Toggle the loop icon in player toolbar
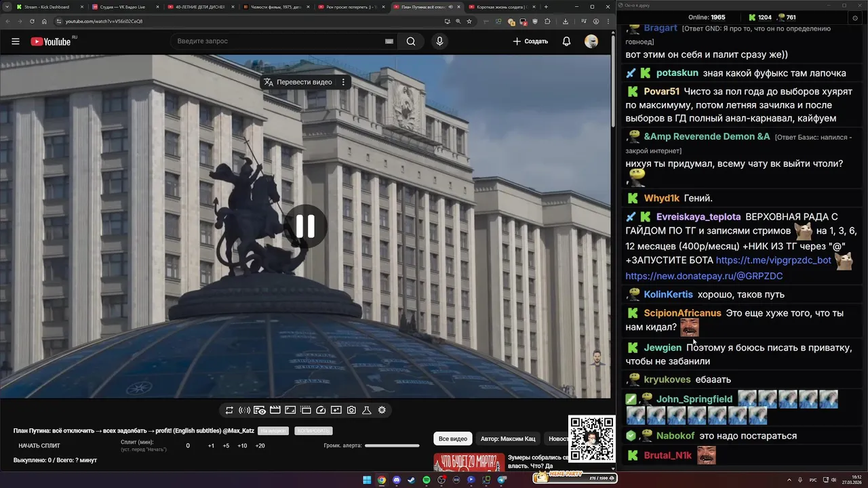The width and height of the screenshot is (868, 488). tap(229, 410)
